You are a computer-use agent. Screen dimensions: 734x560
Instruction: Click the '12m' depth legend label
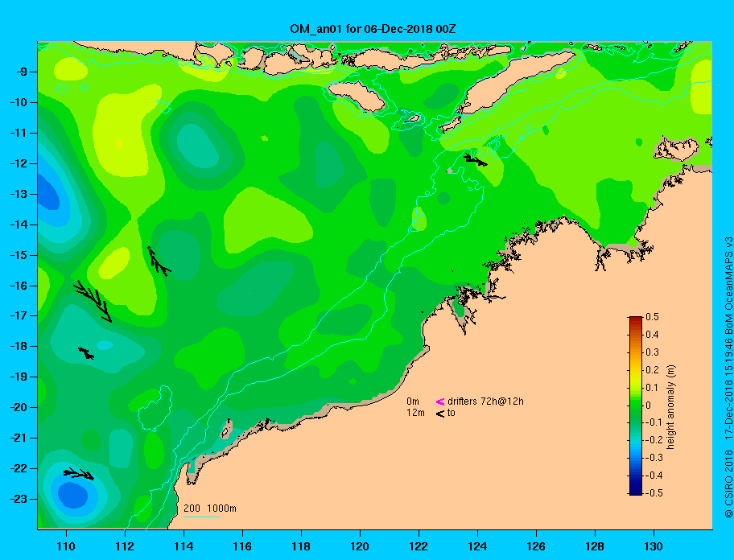coord(415,413)
